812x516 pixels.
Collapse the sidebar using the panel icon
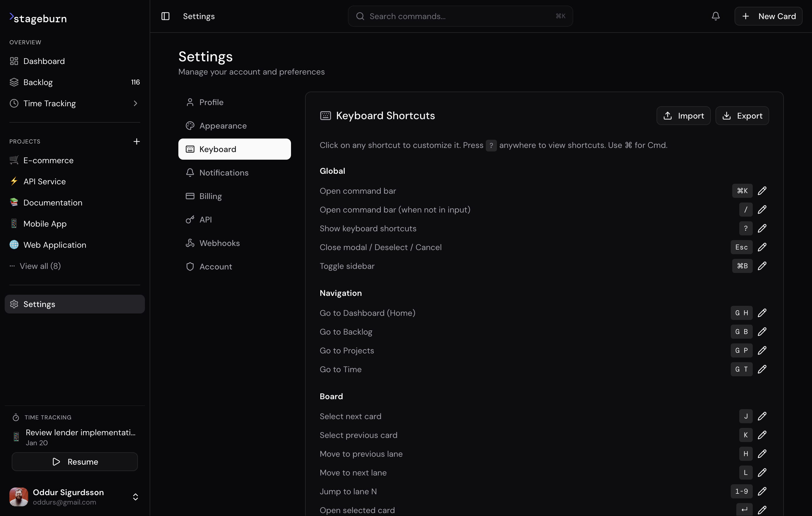[165, 16]
